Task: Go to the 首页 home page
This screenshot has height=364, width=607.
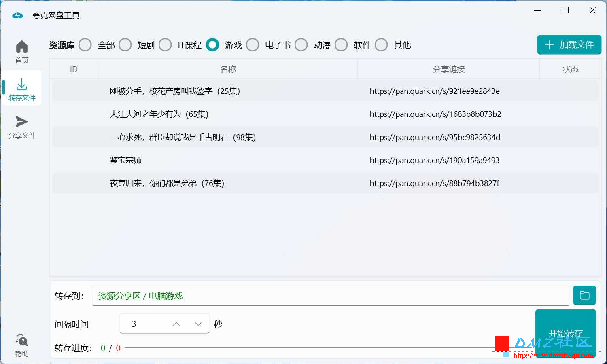Action: [x=22, y=52]
